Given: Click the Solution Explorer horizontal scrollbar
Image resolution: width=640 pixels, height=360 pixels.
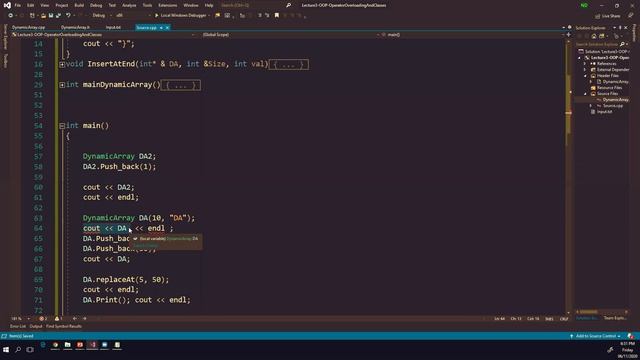Looking at the screenshot, I should [602, 312].
